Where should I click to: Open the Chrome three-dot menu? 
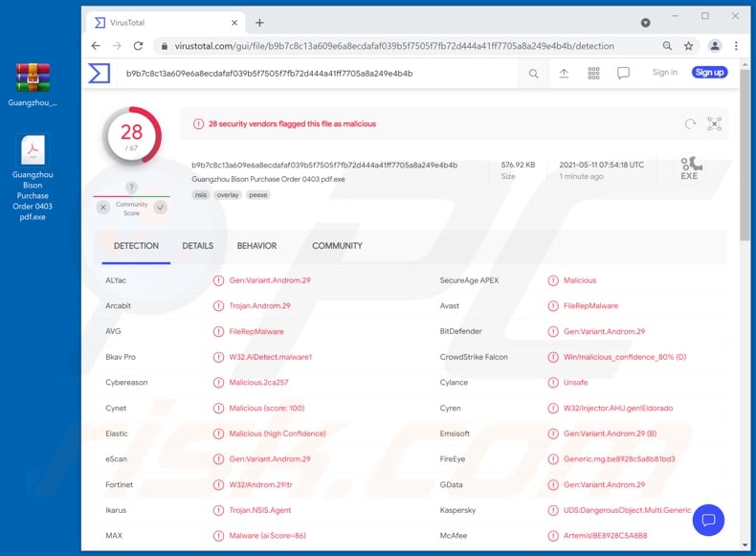736,46
